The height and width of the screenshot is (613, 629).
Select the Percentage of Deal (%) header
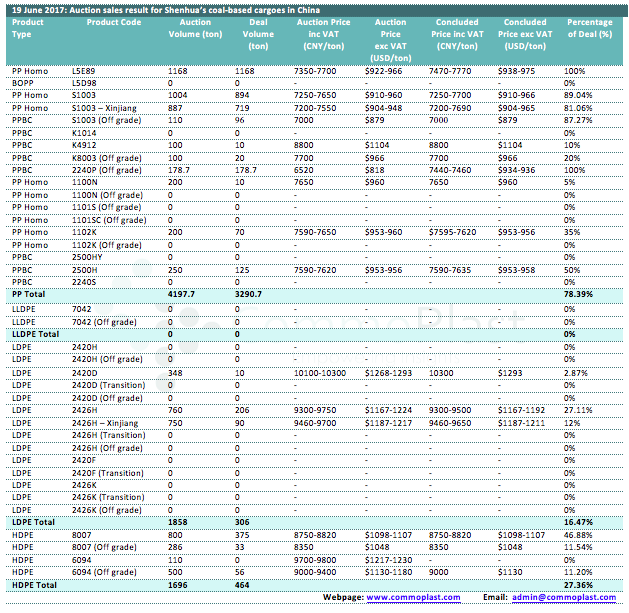click(590, 27)
